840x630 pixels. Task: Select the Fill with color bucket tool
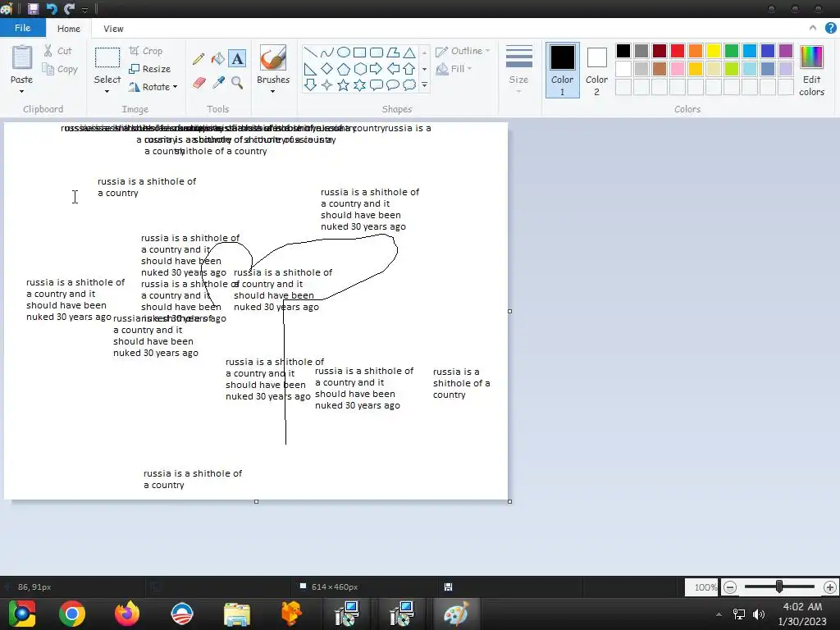click(x=217, y=58)
